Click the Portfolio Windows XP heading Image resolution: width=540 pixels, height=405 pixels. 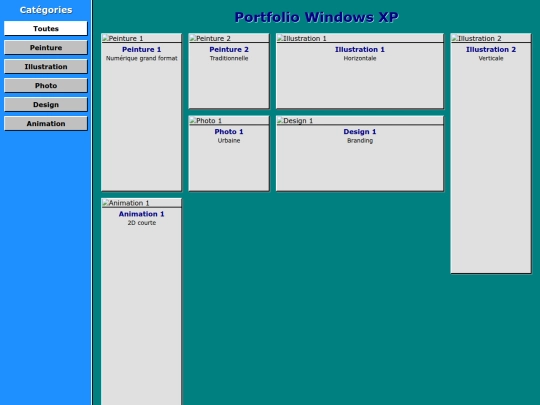(316, 17)
